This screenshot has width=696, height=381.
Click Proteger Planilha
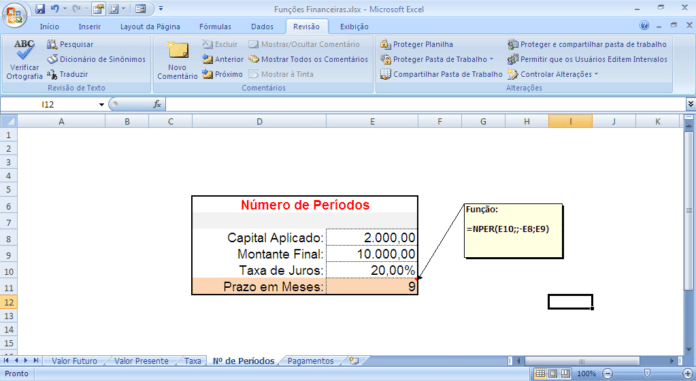coord(417,44)
